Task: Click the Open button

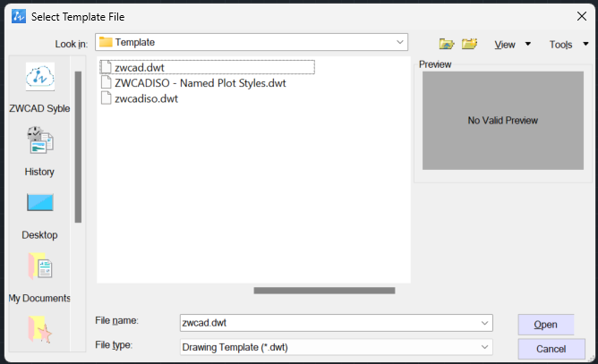Action: 546,325
